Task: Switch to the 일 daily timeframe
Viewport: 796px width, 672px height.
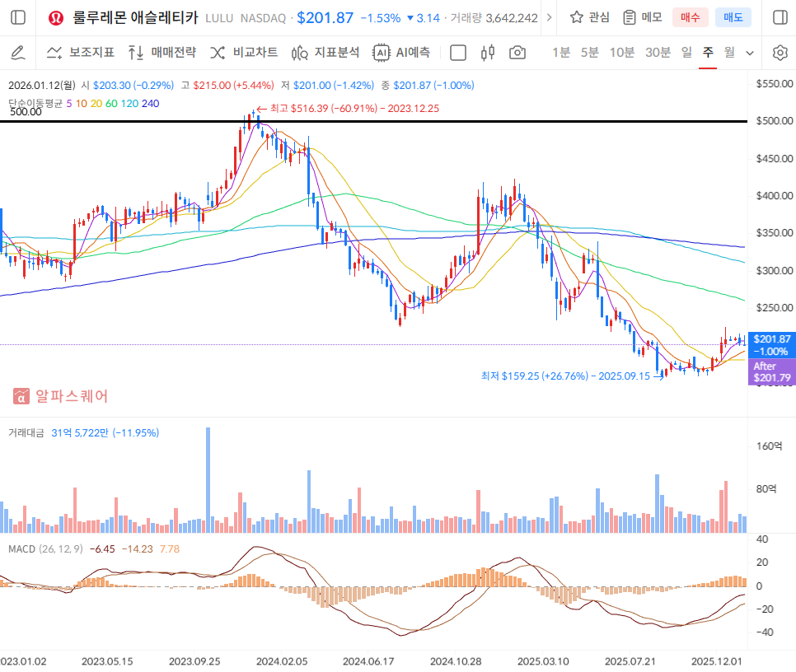Action: 686,53
